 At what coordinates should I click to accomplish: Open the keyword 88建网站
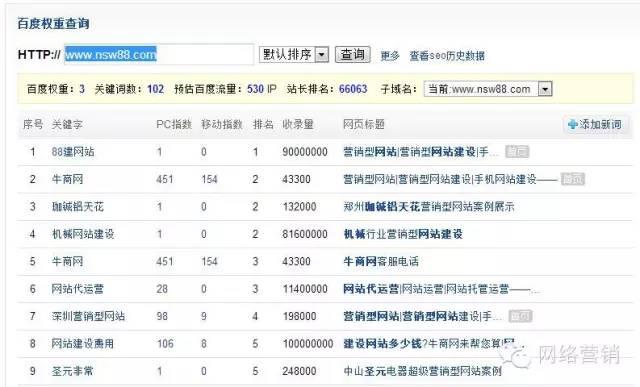point(73,152)
